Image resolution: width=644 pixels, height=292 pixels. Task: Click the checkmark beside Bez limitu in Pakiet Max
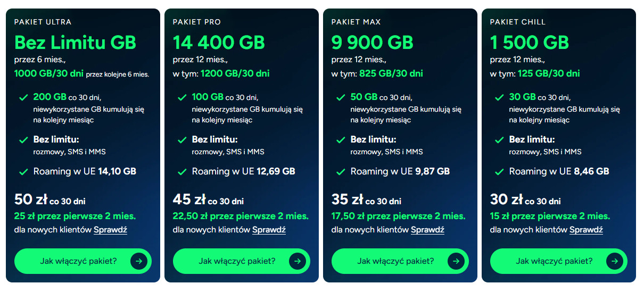click(x=340, y=140)
